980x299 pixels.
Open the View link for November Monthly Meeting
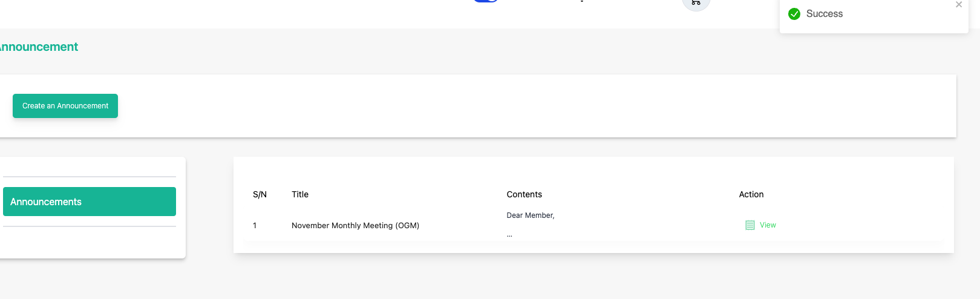pyautogui.click(x=768, y=225)
